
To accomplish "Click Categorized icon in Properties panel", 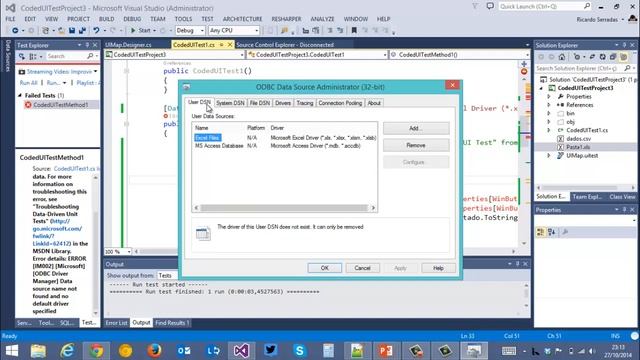I will [540, 232].
